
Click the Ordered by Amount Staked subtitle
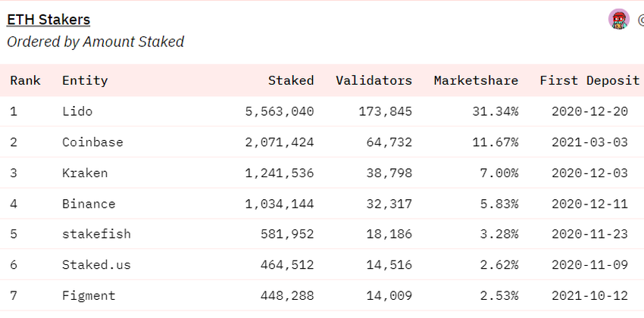[95, 42]
